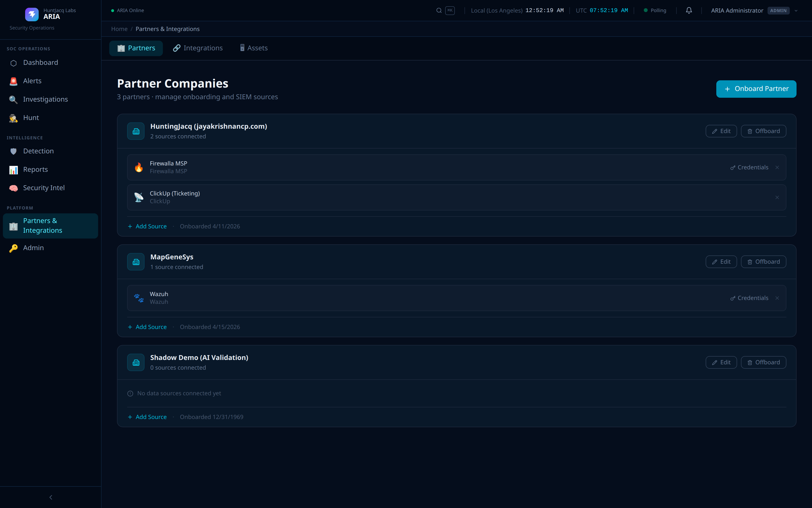Click the ⌘K shortcut badge

pyautogui.click(x=449, y=10)
